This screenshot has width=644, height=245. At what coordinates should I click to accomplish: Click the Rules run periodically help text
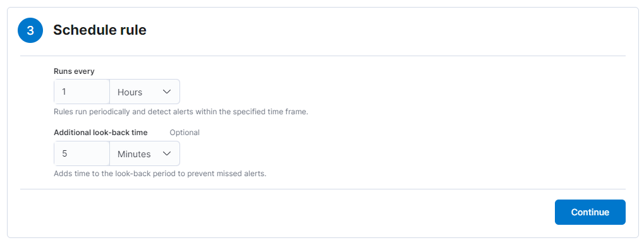click(181, 112)
